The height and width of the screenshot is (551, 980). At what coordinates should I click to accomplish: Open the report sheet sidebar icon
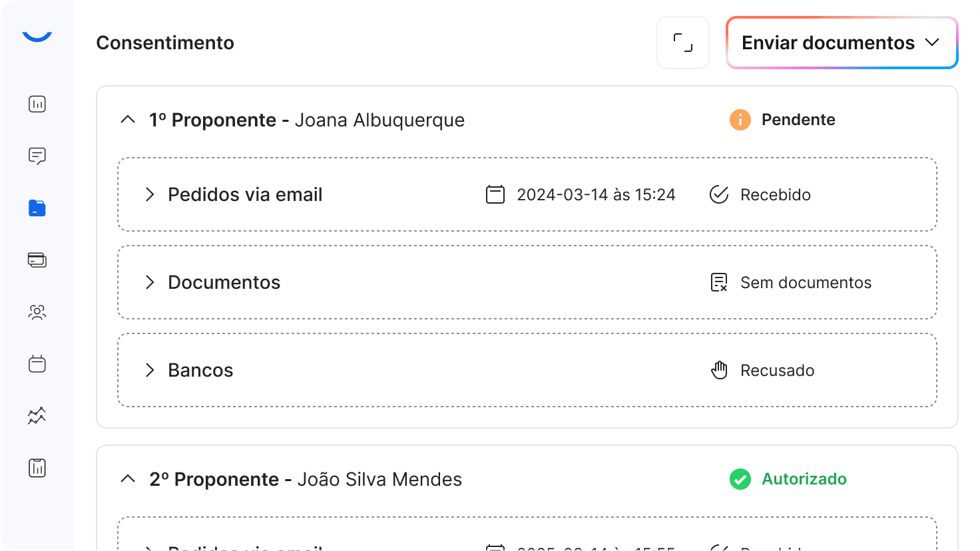tap(37, 468)
